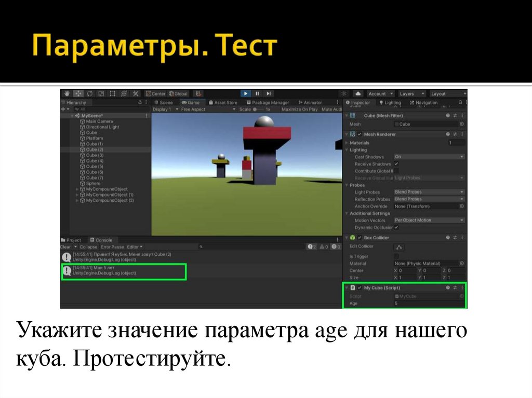Switch to the Project tab

tap(71, 240)
